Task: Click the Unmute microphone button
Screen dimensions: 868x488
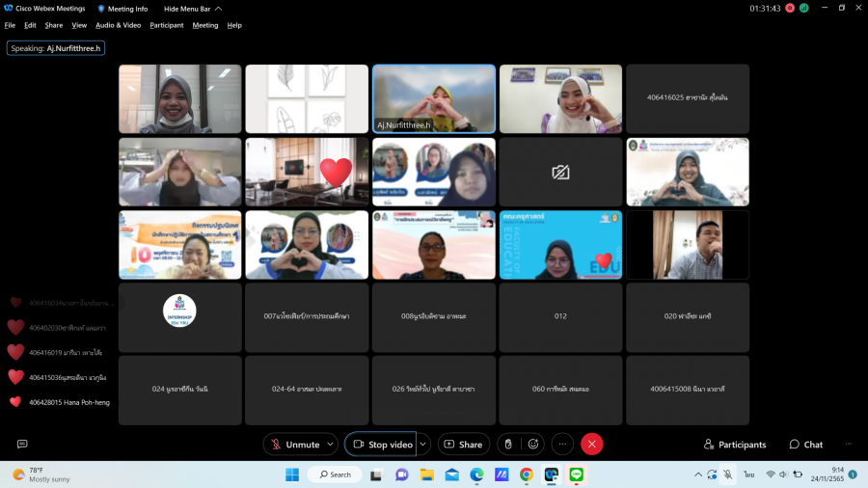Action: pyautogui.click(x=294, y=444)
